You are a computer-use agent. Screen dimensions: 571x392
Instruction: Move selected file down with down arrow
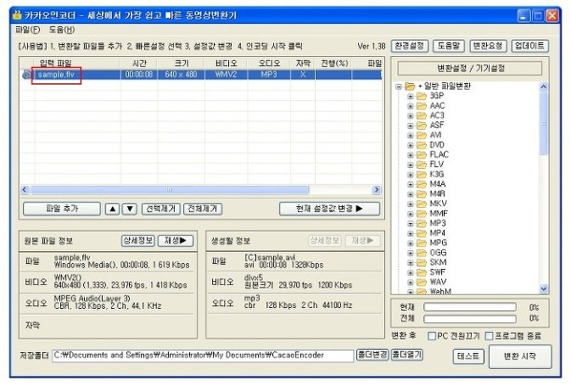(x=130, y=209)
